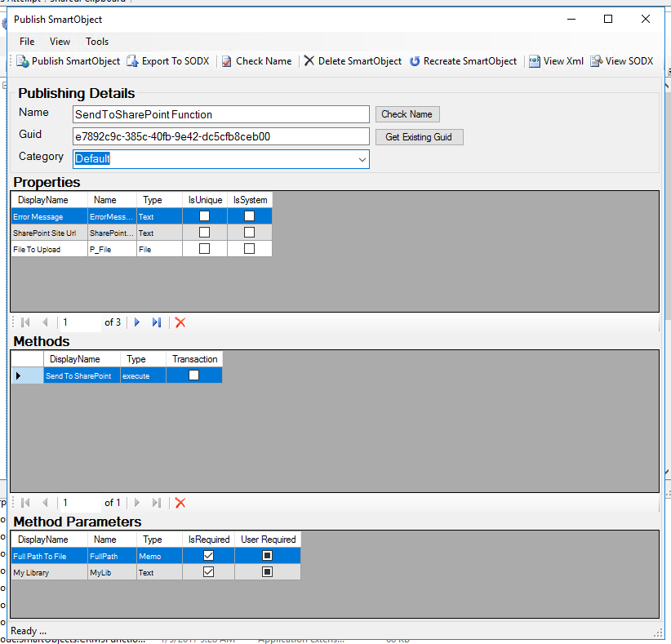The height and width of the screenshot is (644, 671).
Task: Click the last record arrow in Methods navigator
Action: (157, 503)
